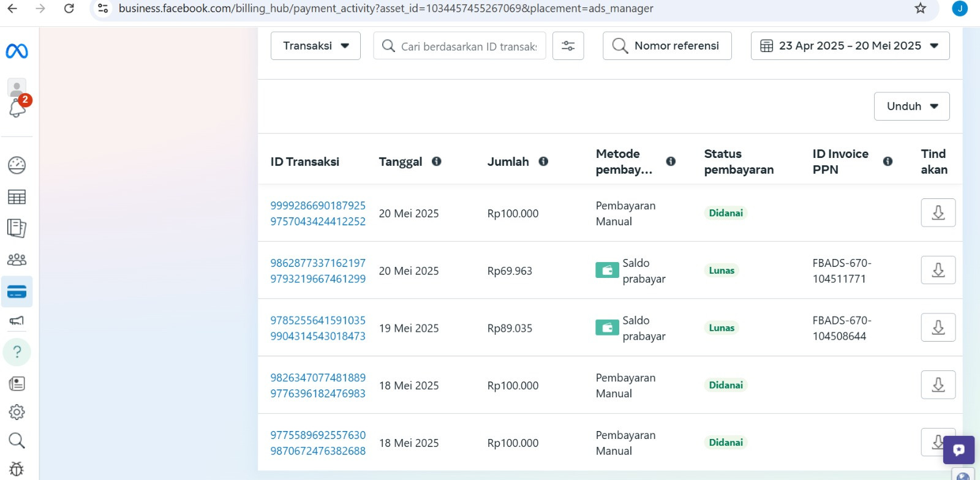Open the megaphone advertising icon
Screen dimensions: 980x480
click(17, 321)
